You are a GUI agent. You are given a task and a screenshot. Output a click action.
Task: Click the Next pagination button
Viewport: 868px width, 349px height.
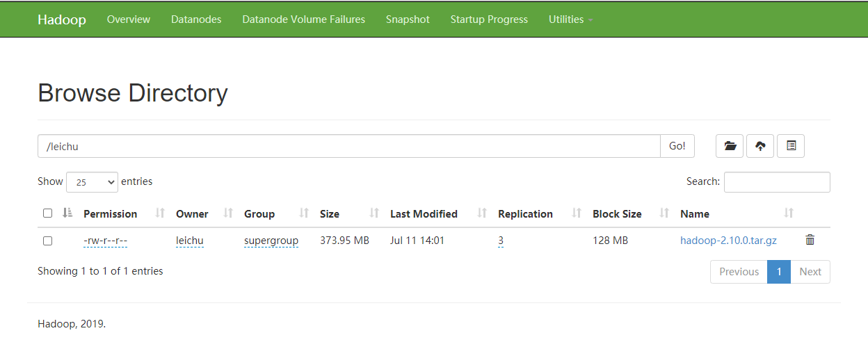tap(810, 272)
